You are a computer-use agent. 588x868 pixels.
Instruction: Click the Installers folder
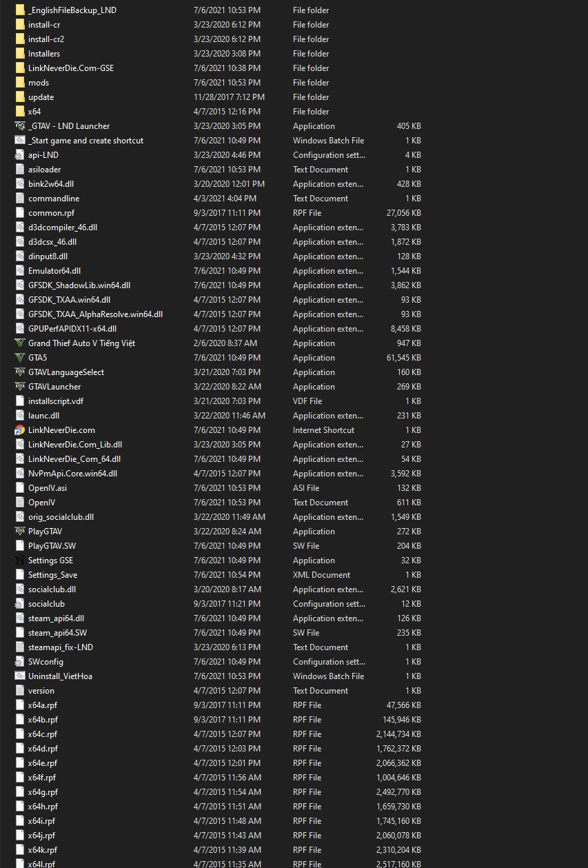(20, 53)
